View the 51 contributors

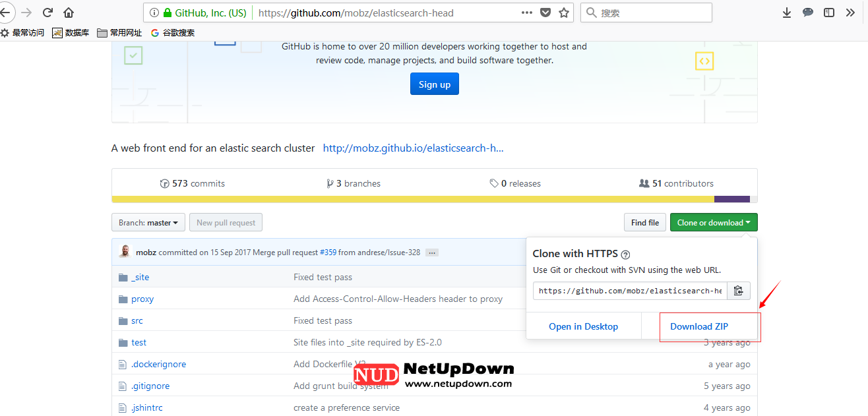tap(677, 183)
